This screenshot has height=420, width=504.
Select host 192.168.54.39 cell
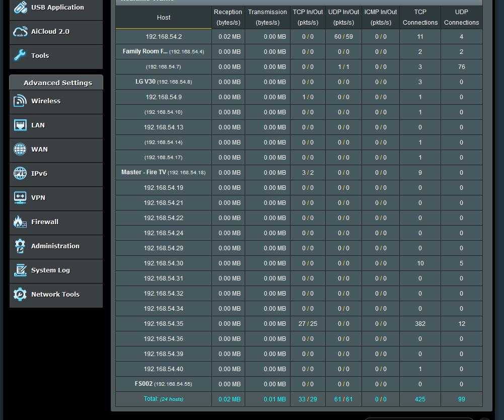coord(164,354)
